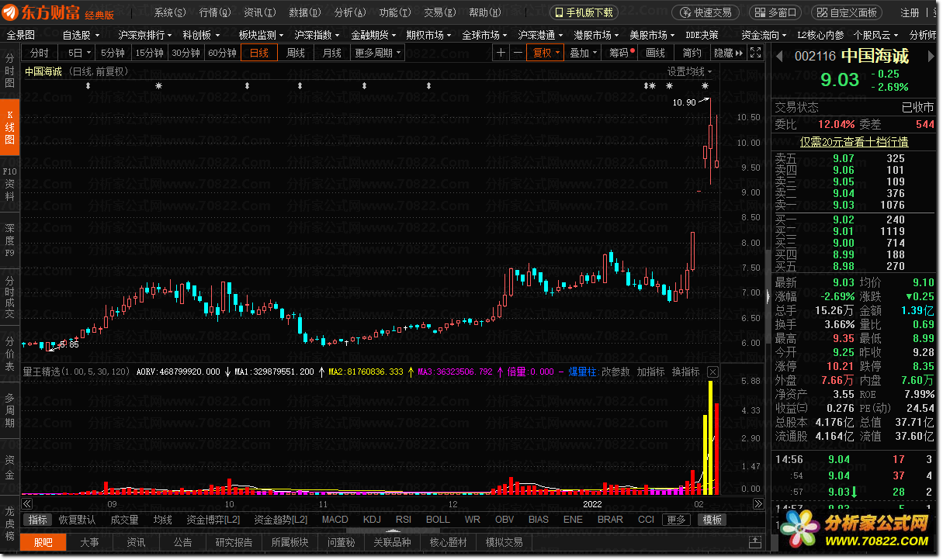Select K线图 in left sidebar
This screenshot has height=560, width=943.
[x=10, y=128]
